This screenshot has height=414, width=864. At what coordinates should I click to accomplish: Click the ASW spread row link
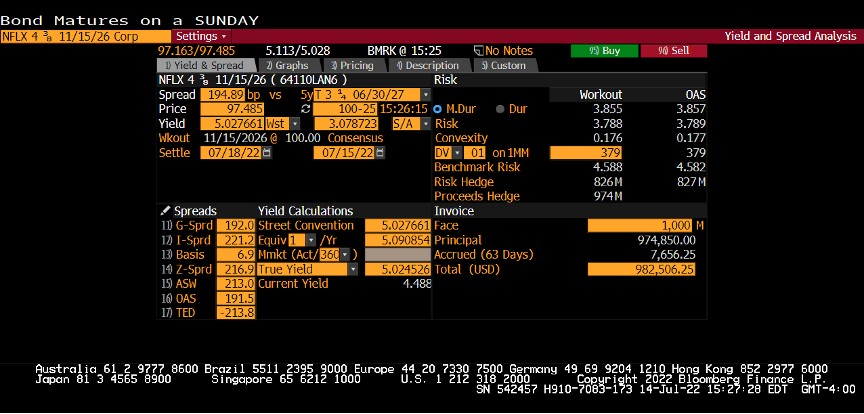179,284
